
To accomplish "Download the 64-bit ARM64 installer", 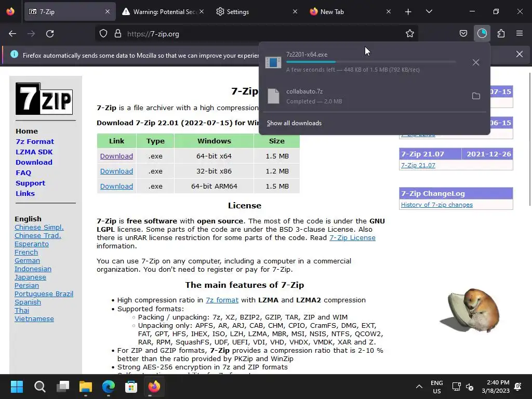I will pos(116,187).
